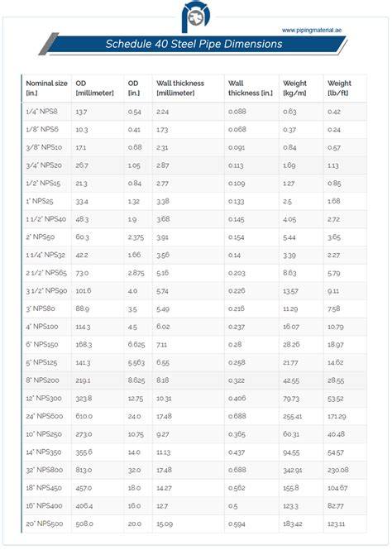Click the Weight lb/ft column header
392x550 pixels.
[339, 88]
